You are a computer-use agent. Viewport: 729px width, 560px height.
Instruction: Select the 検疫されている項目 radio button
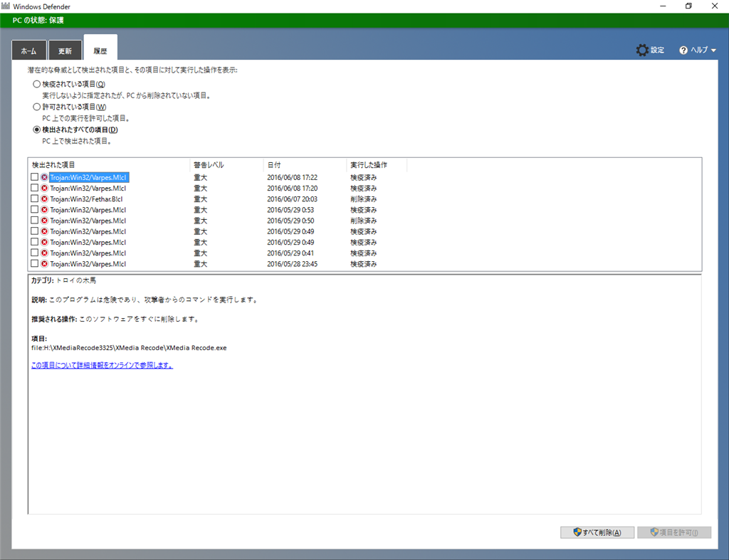(x=36, y=84)
